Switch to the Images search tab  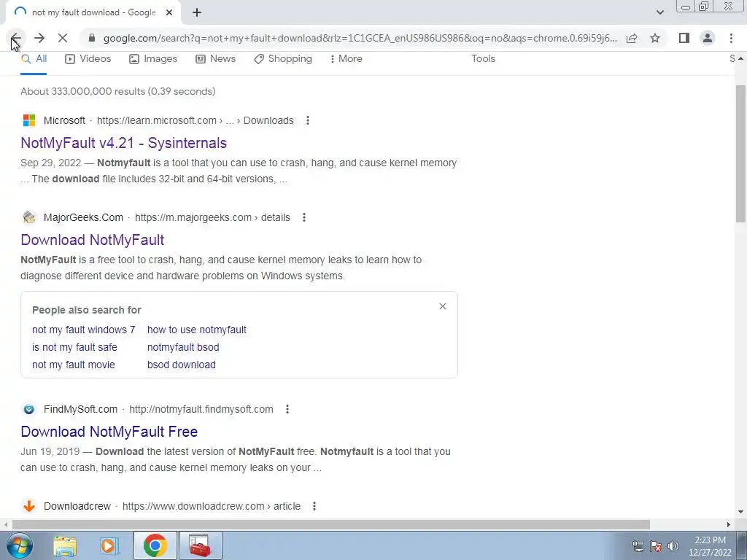pos(153,58)
